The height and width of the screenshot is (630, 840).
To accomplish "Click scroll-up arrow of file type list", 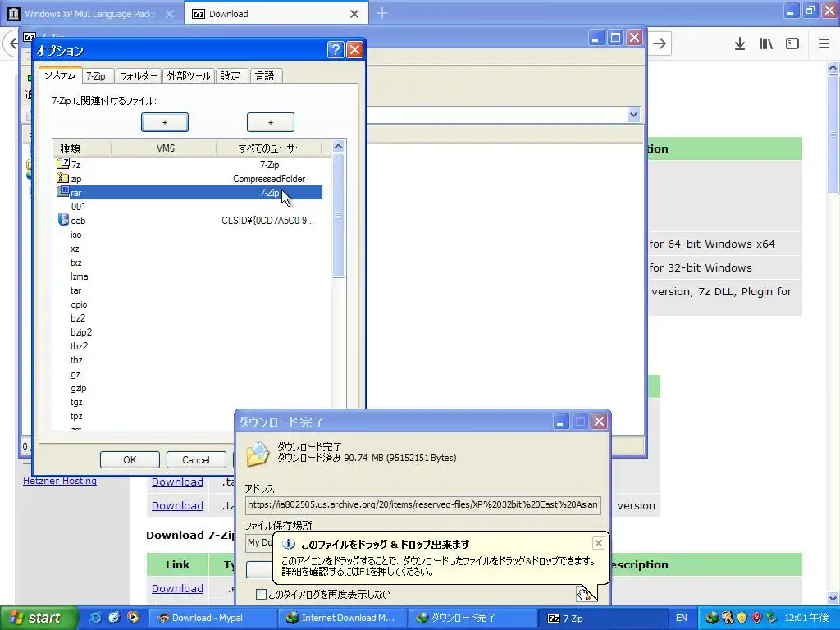I will tap(338, 146).
